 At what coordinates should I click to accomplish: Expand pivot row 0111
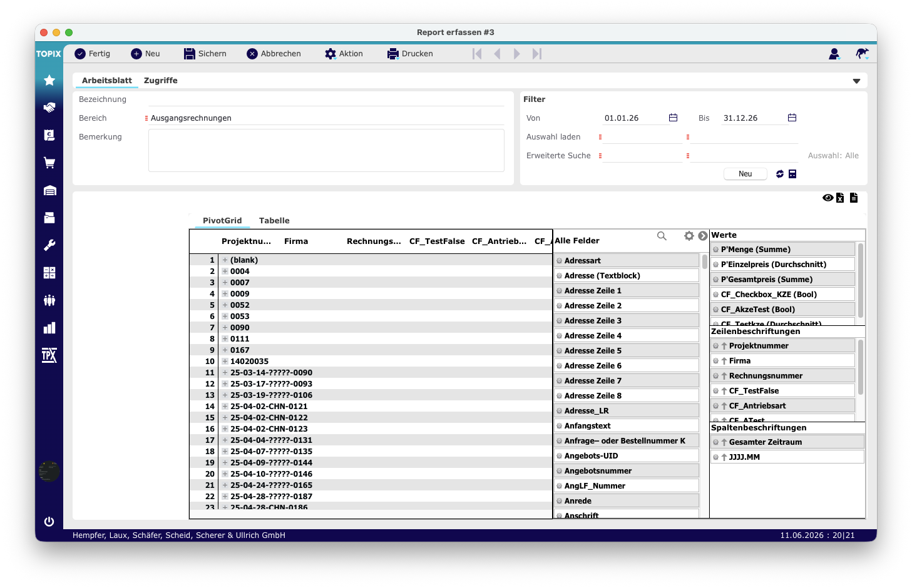(225, 339)
